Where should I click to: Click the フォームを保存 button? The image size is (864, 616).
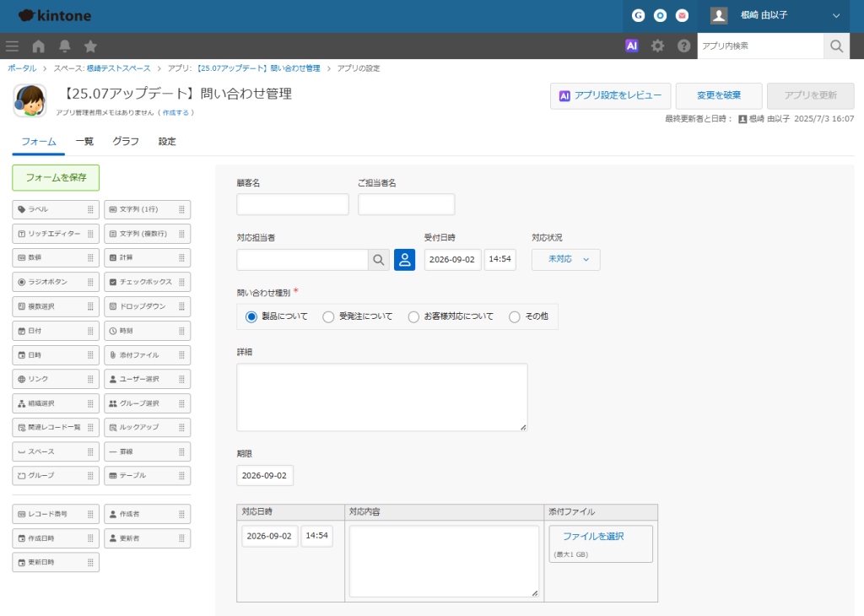coord(56,177)
